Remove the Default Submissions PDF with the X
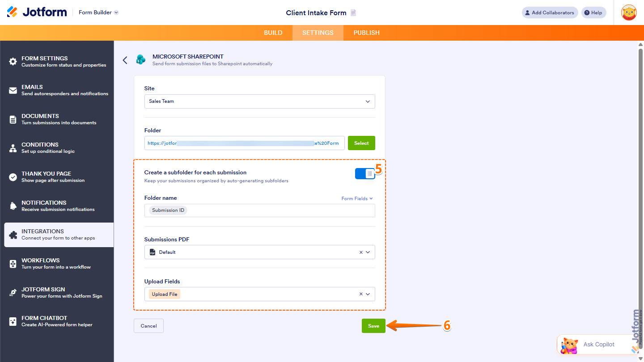This screenshot has height=362, width=644. (x=361, y=252)
